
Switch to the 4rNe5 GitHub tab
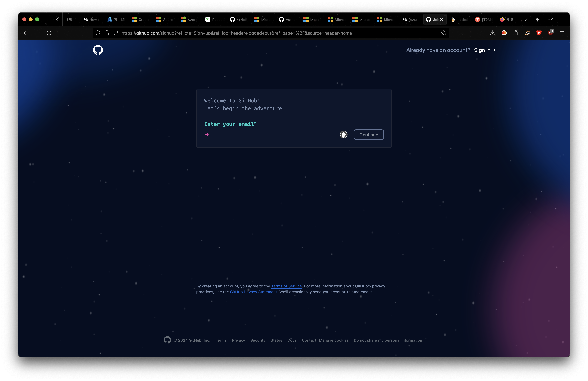238,20
